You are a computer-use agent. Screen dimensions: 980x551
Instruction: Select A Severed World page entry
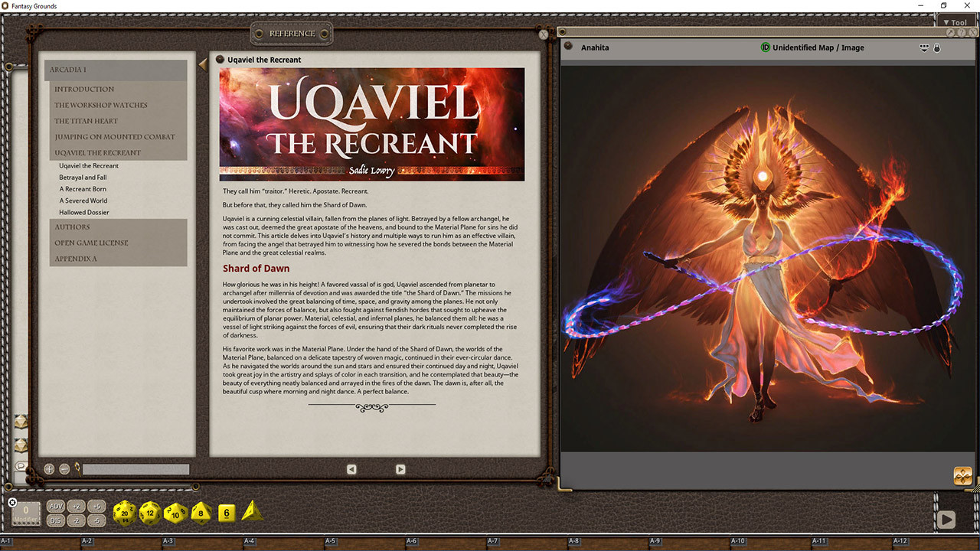click(x=84, y=201)
